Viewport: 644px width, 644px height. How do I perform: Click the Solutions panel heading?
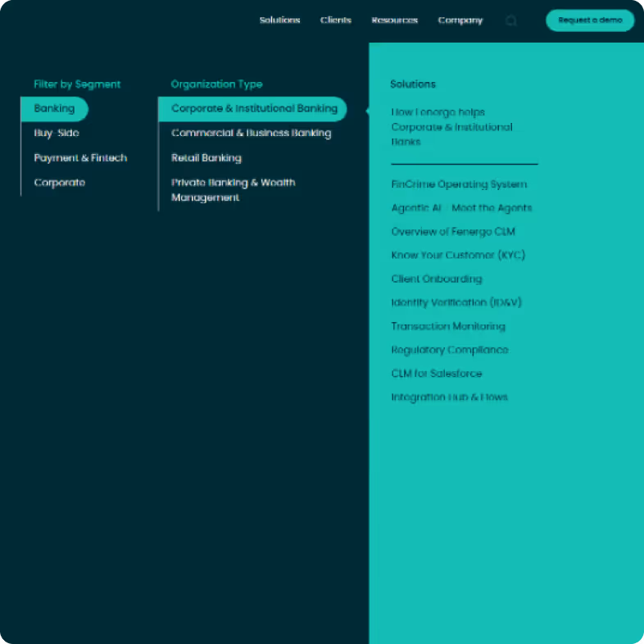413,84
